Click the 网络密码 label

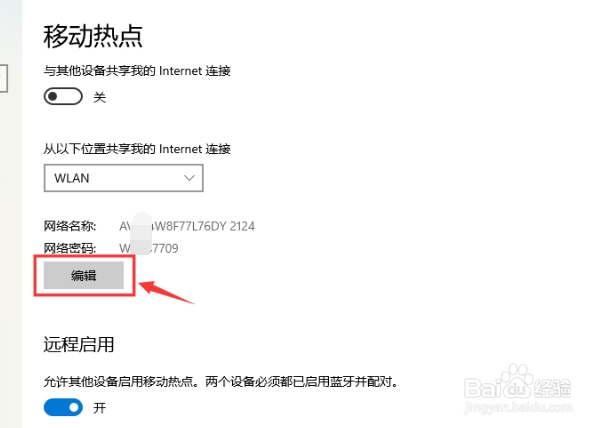click(x=70, y=248)
